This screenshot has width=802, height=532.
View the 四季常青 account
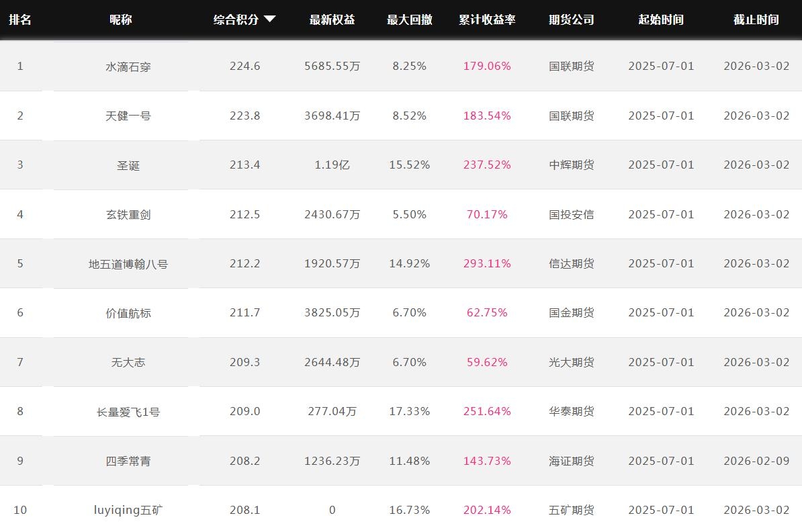128,461
